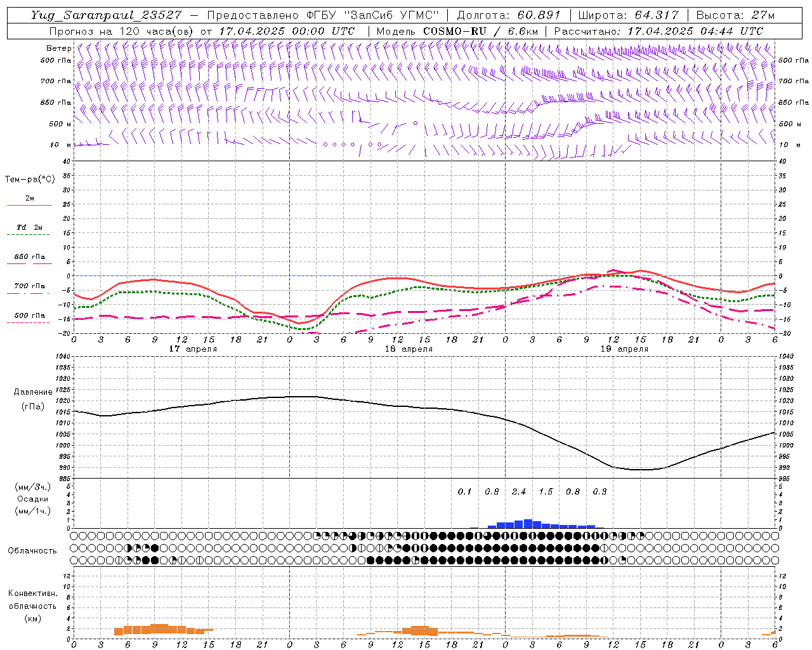Select 'Рассчитано: 17.04.2025 04:44 UTC' timestamp
Viewport: 812px width, 650px height.
pyautogui.click(x=658, y=31)
